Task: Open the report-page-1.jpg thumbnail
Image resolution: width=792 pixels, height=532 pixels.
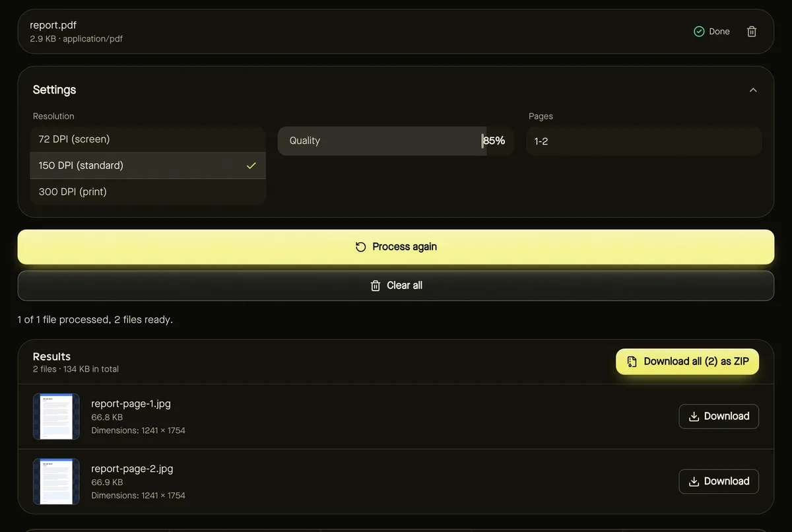Action: tap(56, 416)
